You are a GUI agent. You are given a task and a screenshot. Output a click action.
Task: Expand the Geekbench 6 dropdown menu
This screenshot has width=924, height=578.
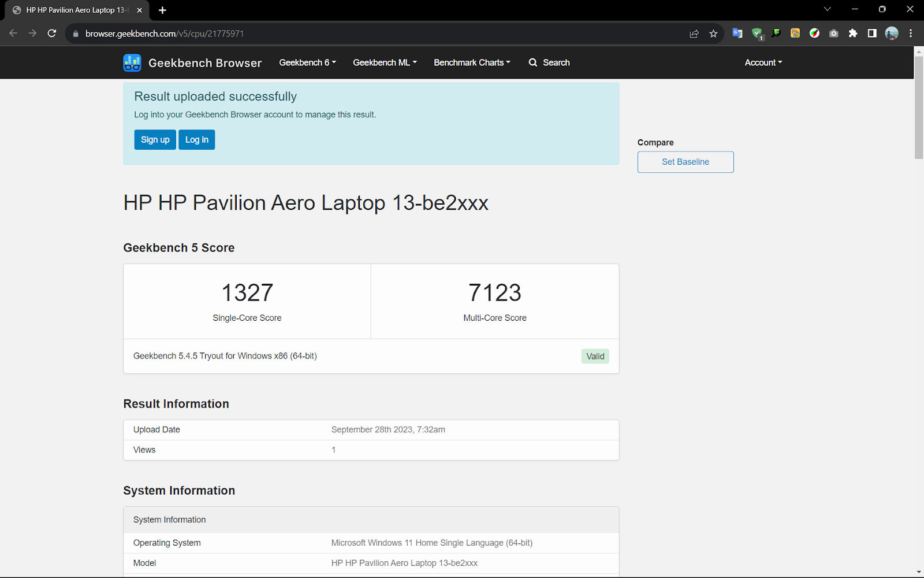(307, 62)
